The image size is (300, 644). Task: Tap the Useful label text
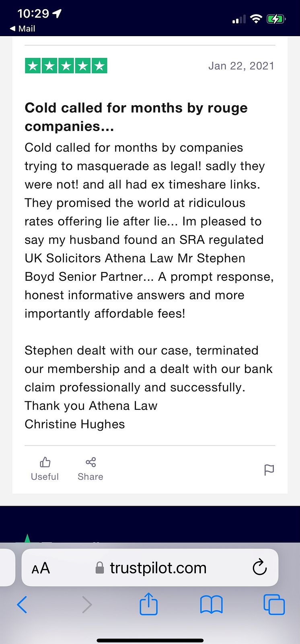pos(45,477)
